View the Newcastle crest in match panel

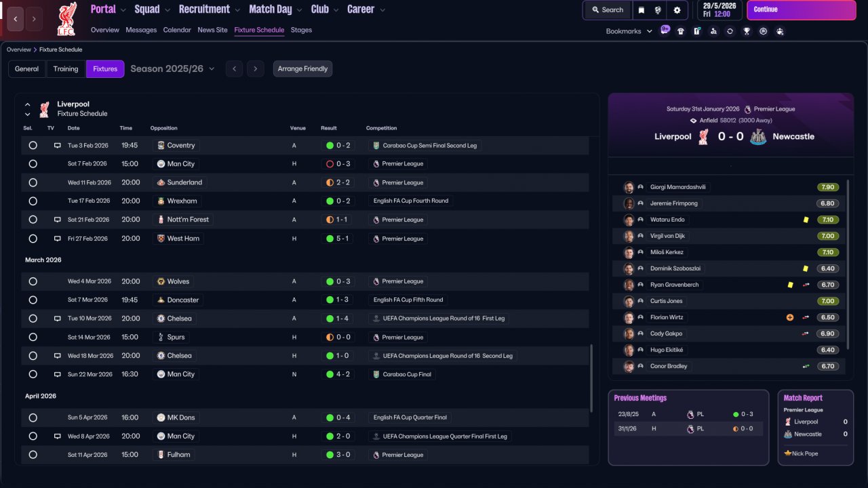(x=758, y=136)
